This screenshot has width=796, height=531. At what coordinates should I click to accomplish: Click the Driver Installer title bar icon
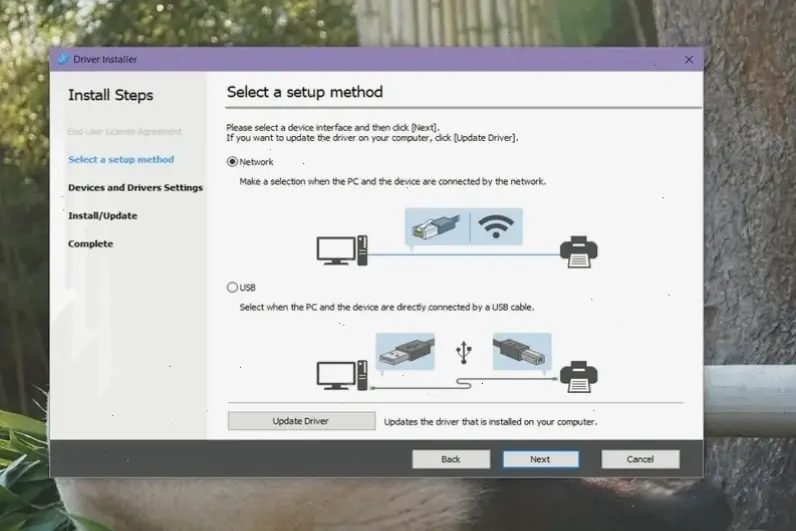[63, 59]
